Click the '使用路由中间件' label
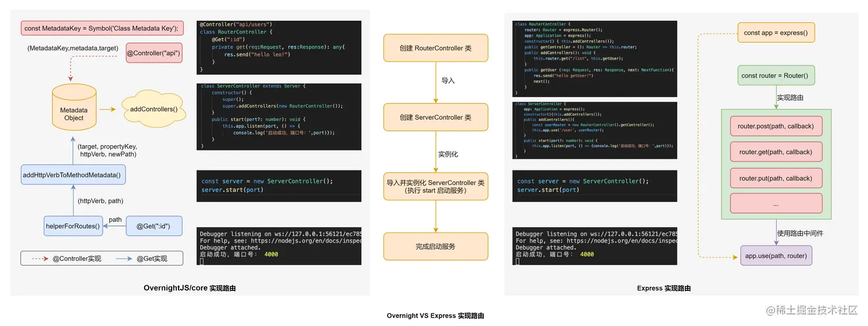 click(x=800, y=233)
